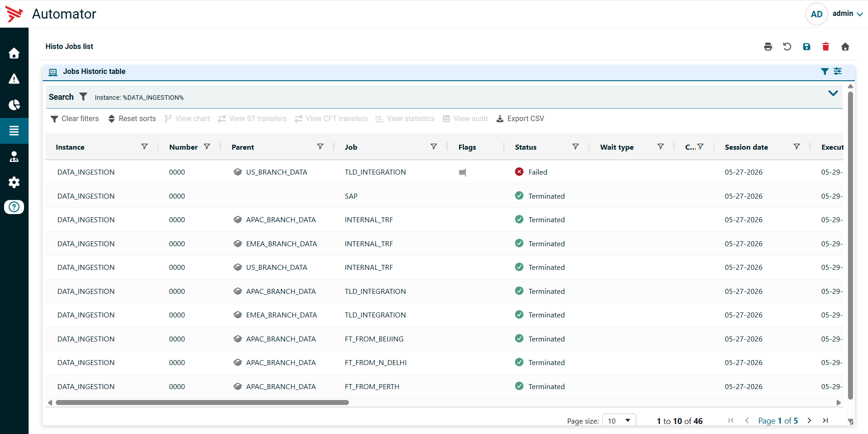The width and height of the screenshot is (868, 434).
Task: Click the red delete trash icon
Action: pos(826,47)
